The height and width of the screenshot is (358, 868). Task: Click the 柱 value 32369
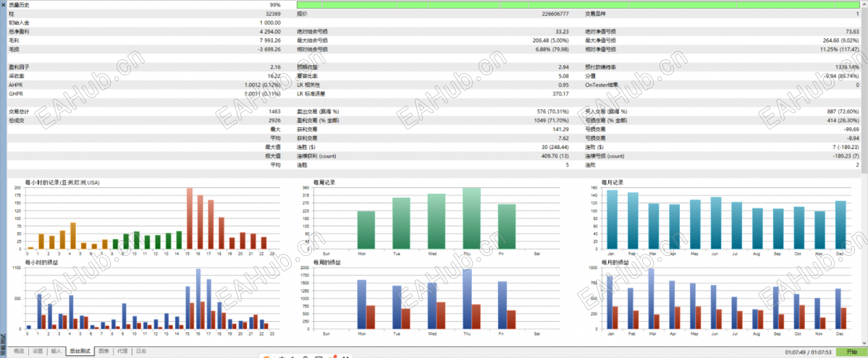point(274,13)
